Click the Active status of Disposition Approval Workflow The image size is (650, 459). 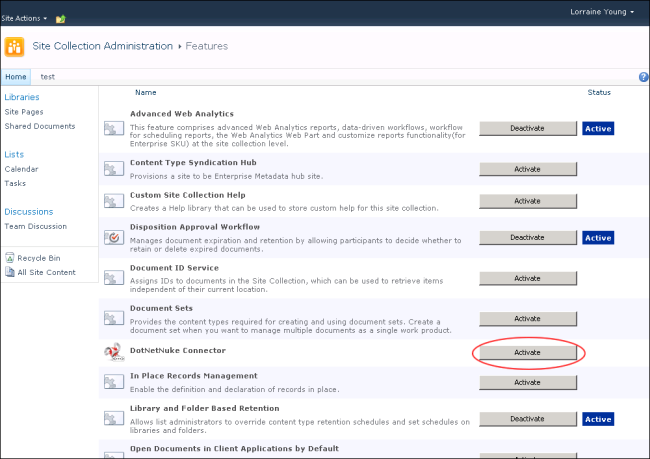tap(598, 238)
